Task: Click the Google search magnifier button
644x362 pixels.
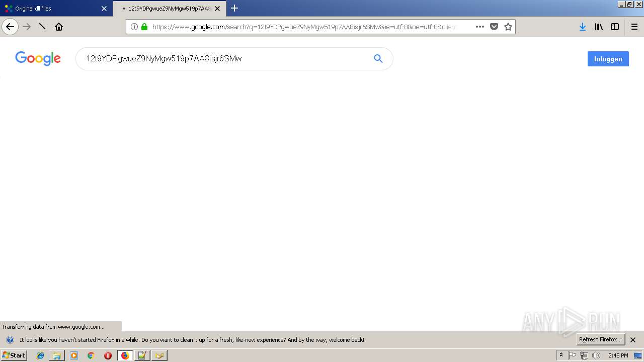Action: coord(378,59)
